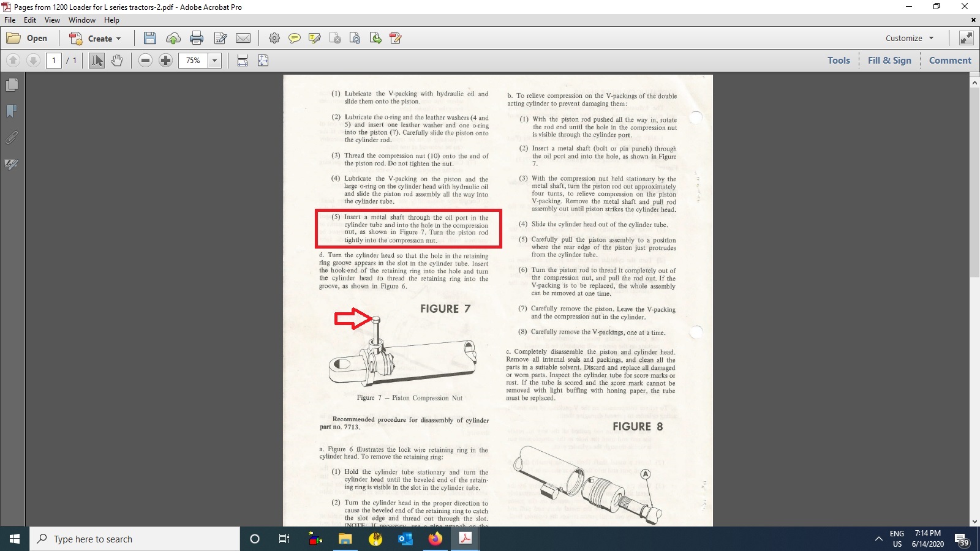This screenshot has width=980, height=551.
Task: Click the Comment pane button
Action: (950, 61)
